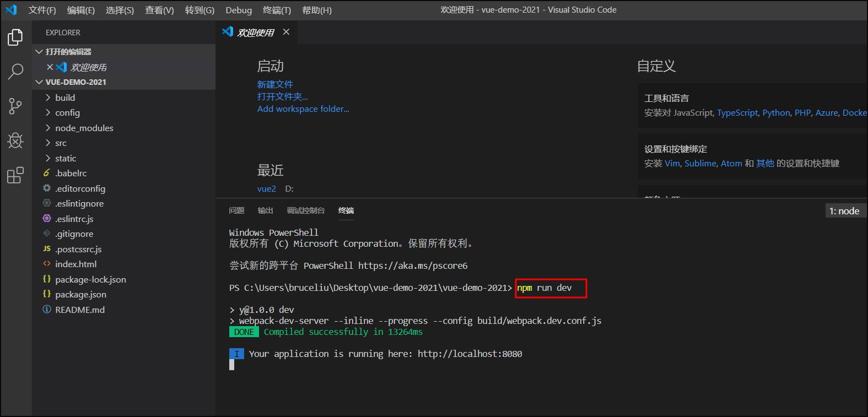This screenshot has height=417, width=868.
Task: Open the Extensions view icon
Action: pos(15,175)
